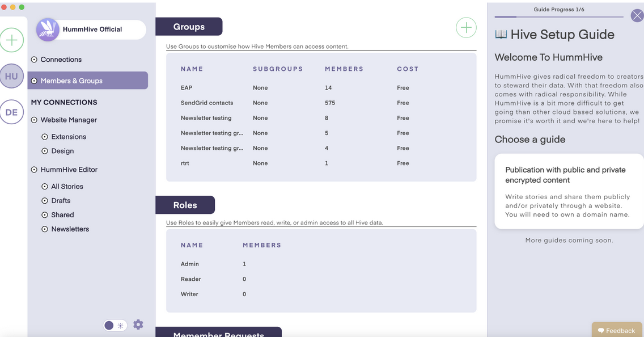Open the Admin role row

pyautogui.click(x=190, y=264)
